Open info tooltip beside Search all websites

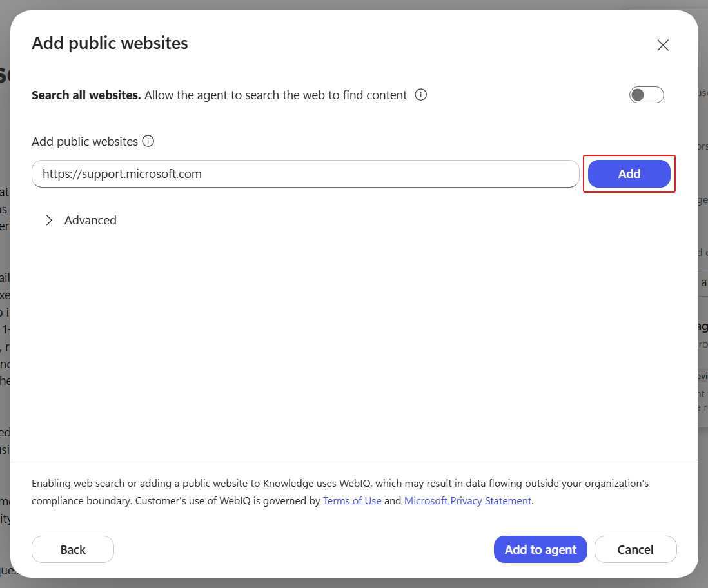(421, 95)
